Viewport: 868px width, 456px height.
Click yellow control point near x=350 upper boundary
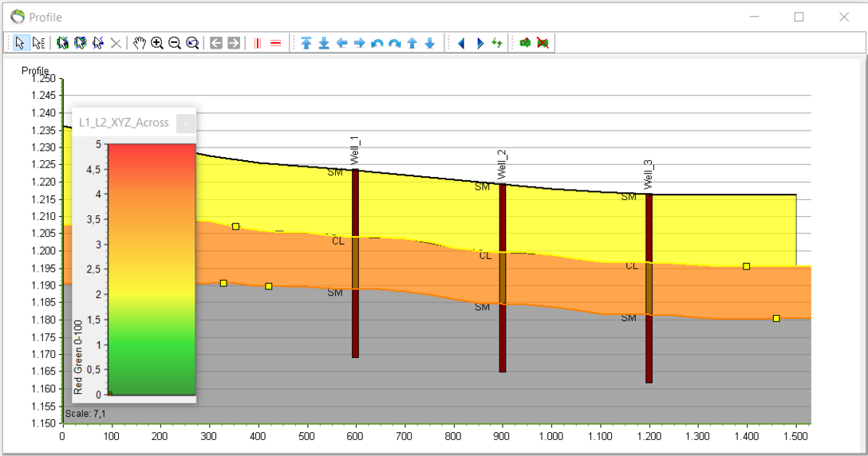(236, 226)
